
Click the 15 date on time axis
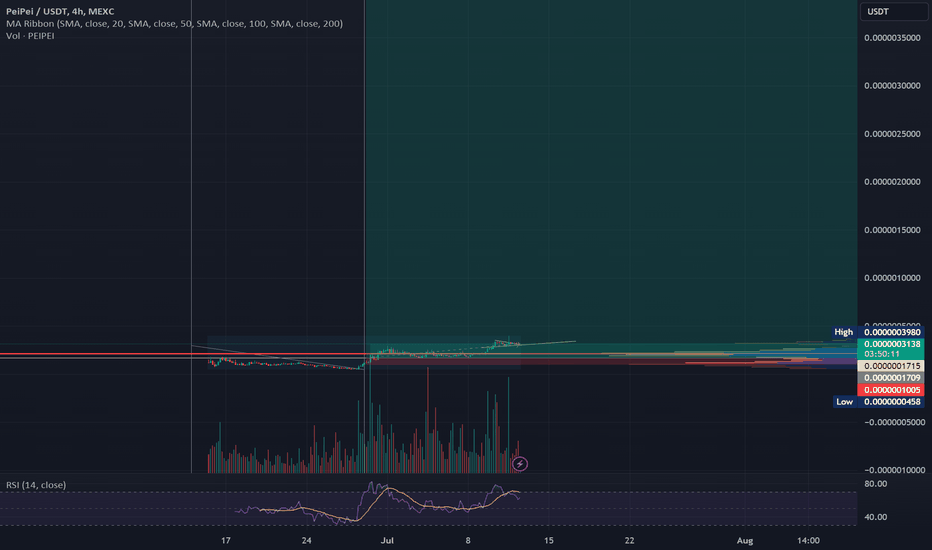[x=549, y=540]
